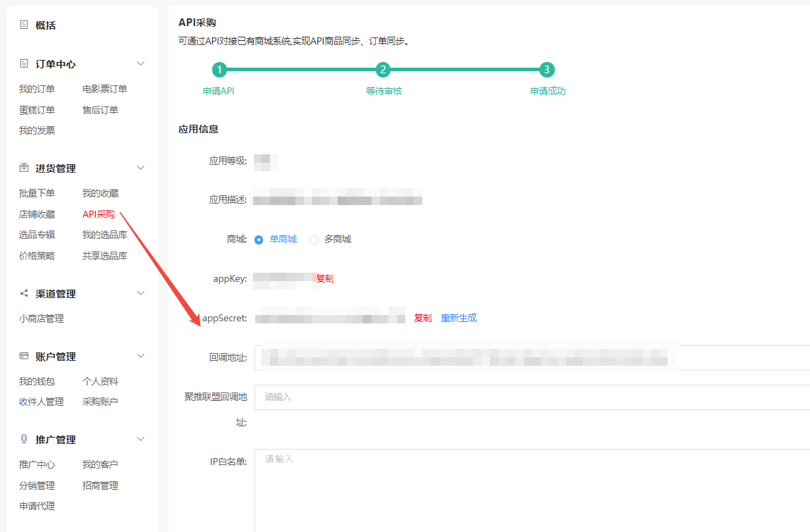
Task: Click the 申请API step label
Action: coord(219,92)
